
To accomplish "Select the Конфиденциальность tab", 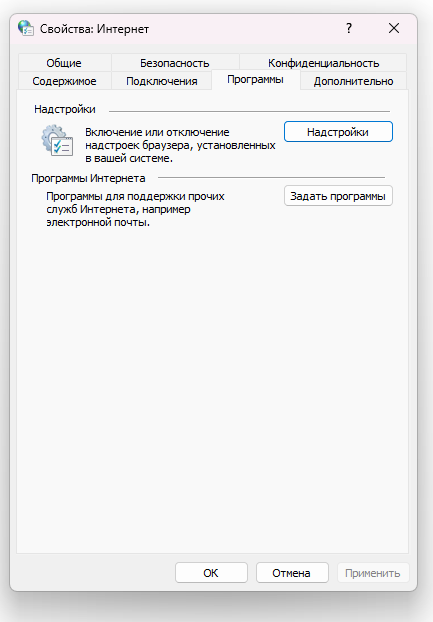I will tap(323, 63).
